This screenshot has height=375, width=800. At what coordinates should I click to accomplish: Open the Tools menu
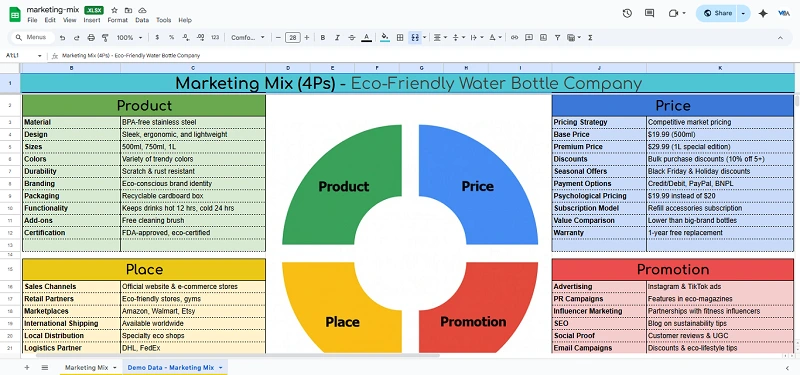click(x=163, y=20)
